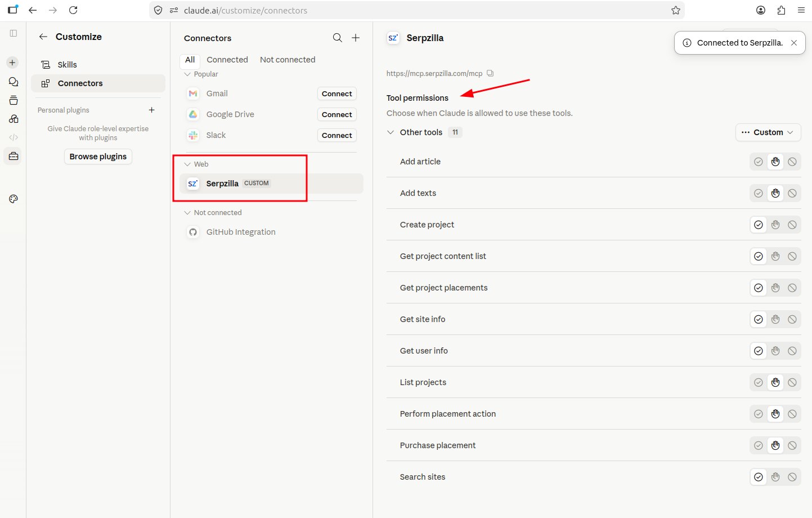Dismiss the Connected to Serpzilla notification

pyautogui.click(x=793, y=43)
